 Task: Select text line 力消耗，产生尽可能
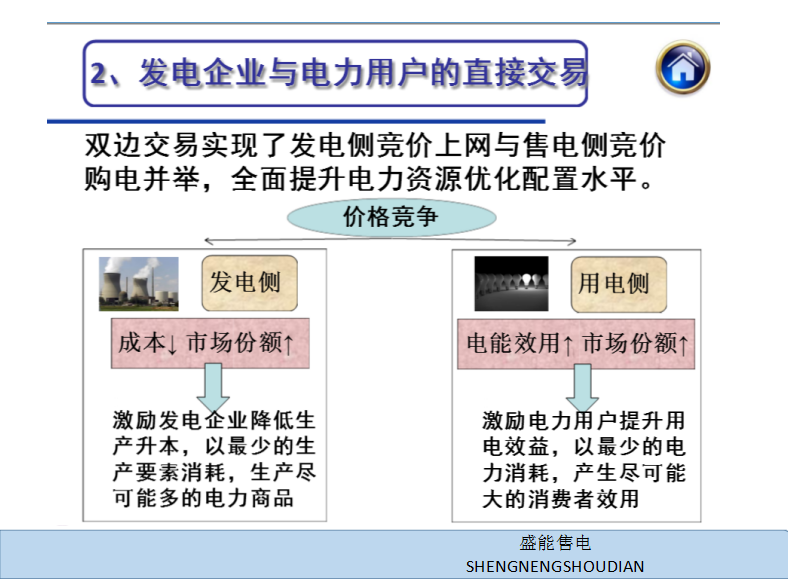coord(583,473)
